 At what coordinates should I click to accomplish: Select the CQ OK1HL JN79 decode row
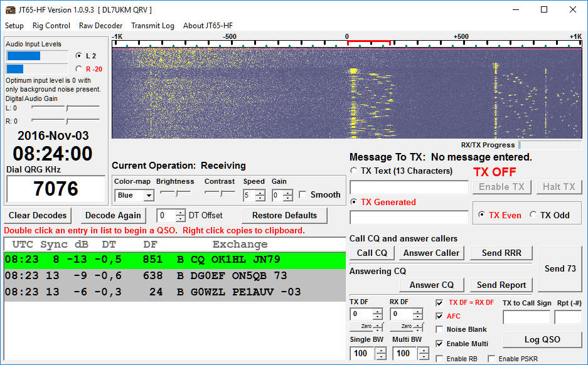coord(174,260)
